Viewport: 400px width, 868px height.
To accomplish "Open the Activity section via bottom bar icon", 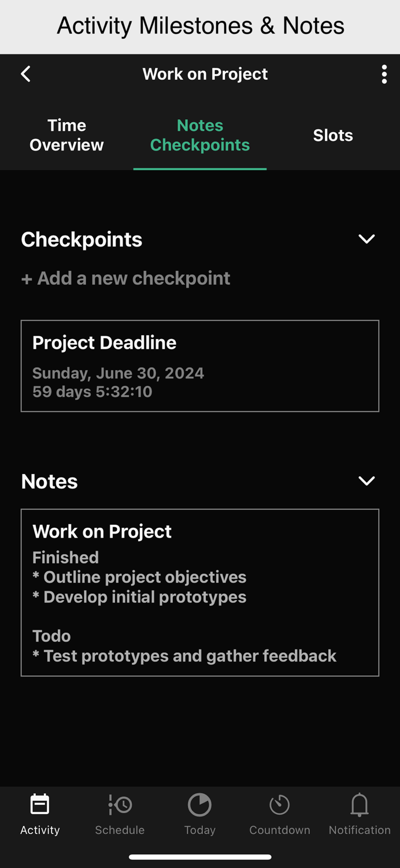I will (39, 804).
